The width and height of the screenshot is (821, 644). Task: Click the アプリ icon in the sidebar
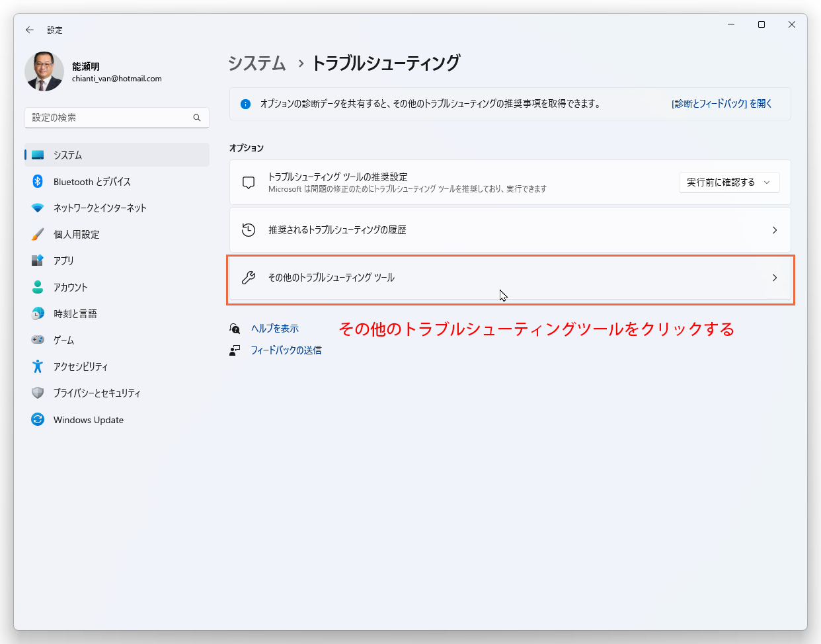(38, 261)
